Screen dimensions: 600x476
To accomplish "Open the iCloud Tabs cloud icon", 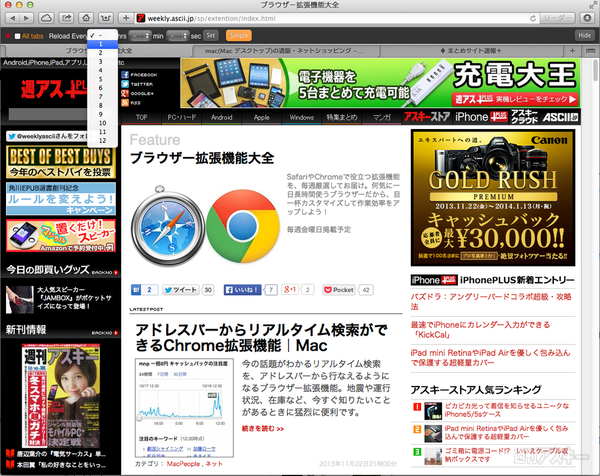I will (x=46, y=18).
